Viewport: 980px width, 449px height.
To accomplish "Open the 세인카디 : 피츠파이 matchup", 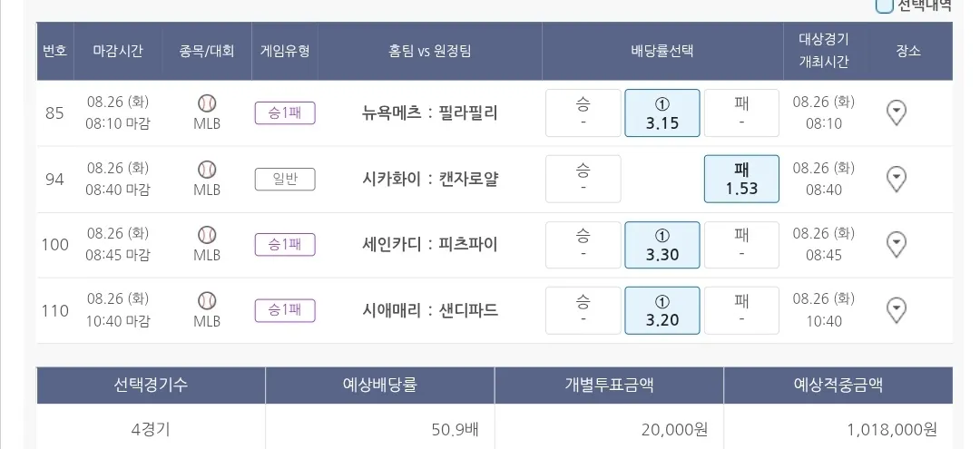I will click(430, 245).
